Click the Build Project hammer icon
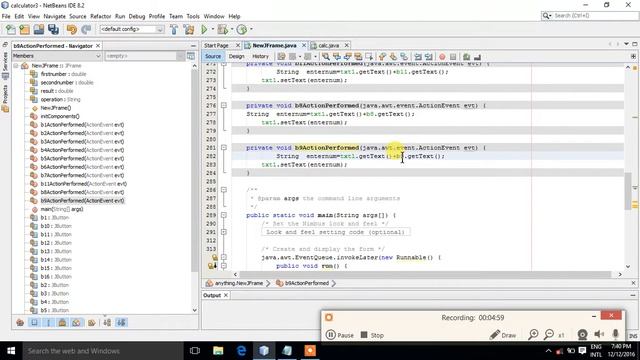Screen dimensions: 640x360 (x=174, y=29)
